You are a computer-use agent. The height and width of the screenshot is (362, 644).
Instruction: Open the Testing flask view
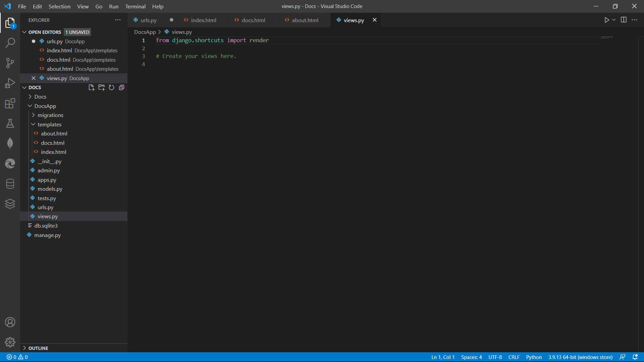10,123
